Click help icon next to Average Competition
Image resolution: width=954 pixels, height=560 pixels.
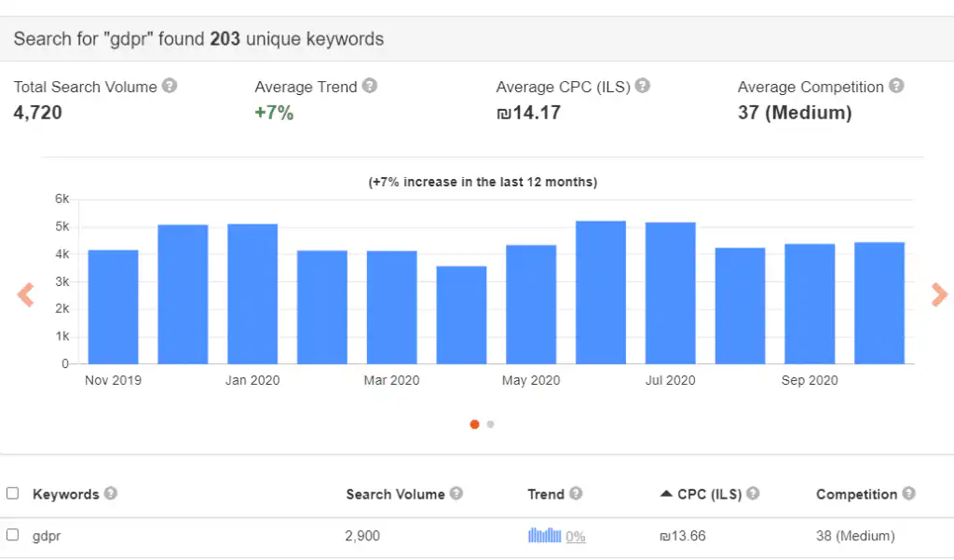[x=896, y=86]
